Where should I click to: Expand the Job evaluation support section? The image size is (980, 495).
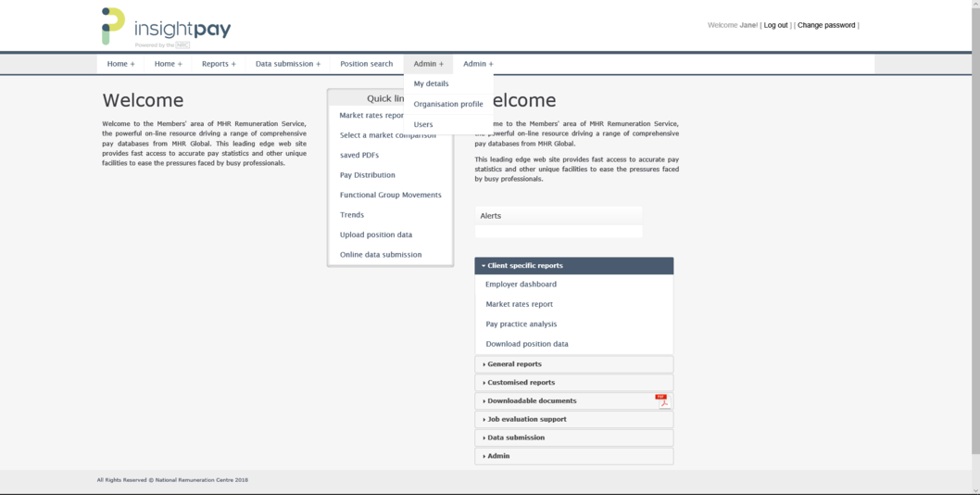pos(526,419)
